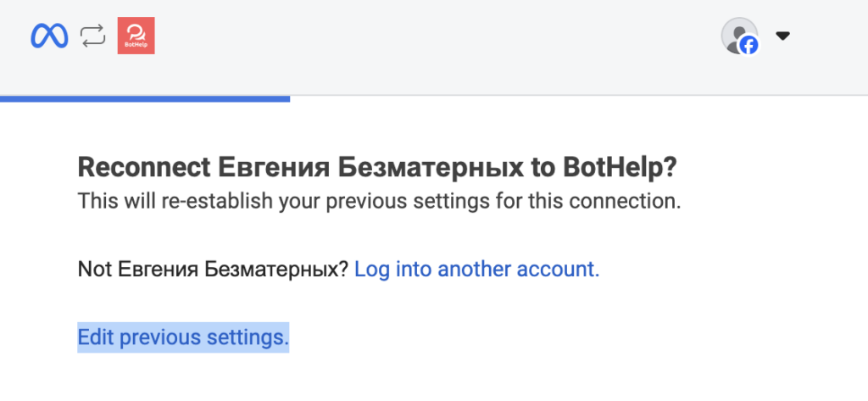Open the "Edit previous settings." link
868x401 pixels.
point(183,337)
